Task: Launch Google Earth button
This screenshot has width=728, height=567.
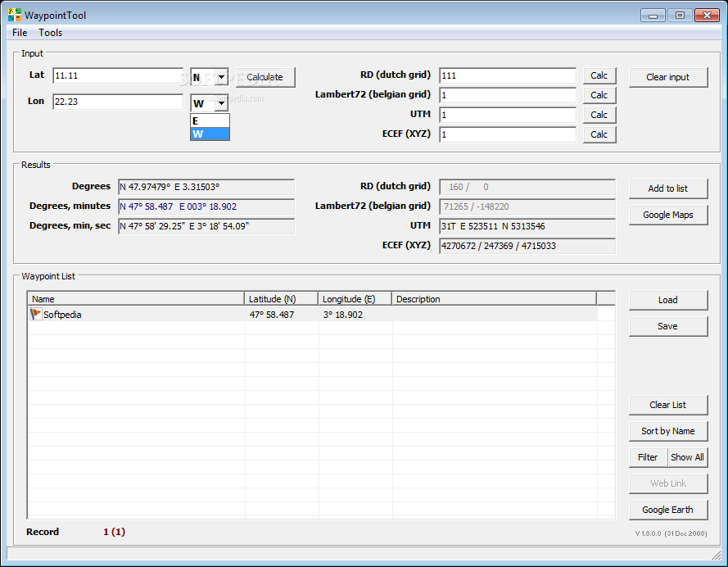Action: point(667,510)
